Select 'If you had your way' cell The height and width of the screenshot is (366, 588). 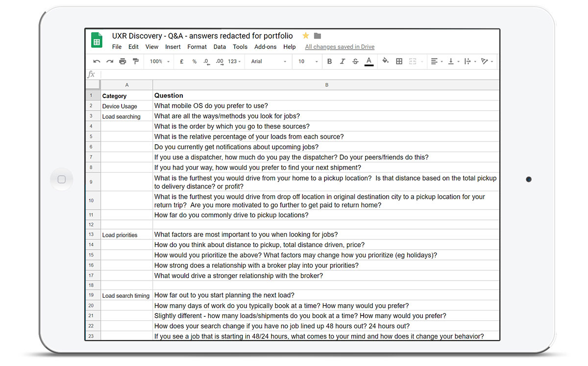326,167
